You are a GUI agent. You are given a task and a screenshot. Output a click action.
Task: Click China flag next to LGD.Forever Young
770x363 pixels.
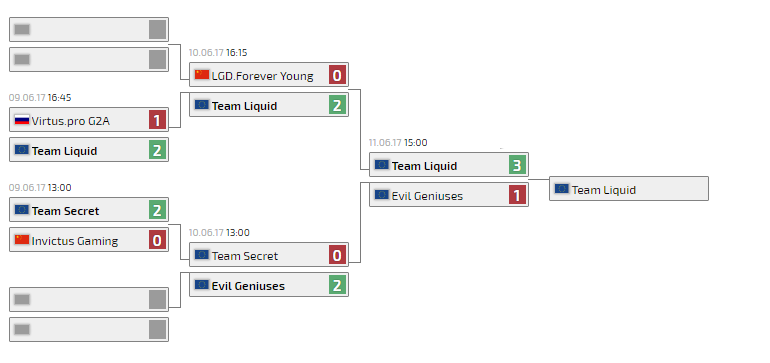202,75
